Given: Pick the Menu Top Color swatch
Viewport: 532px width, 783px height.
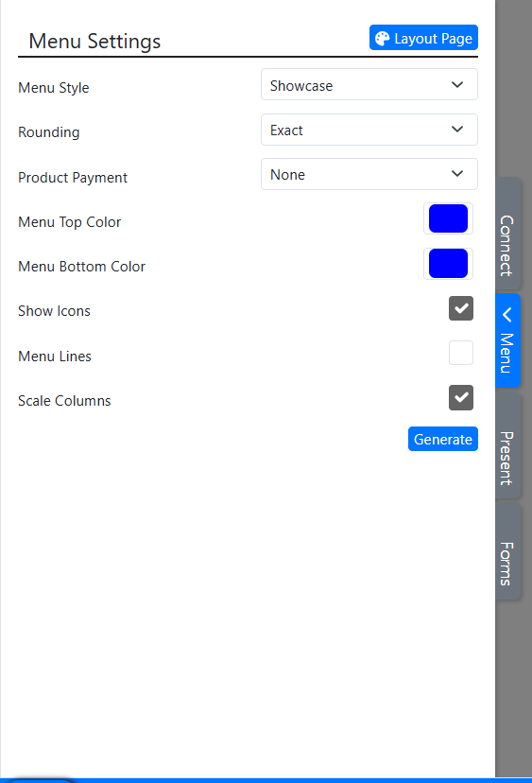Looking at the screenshot, I should [448, 218].
